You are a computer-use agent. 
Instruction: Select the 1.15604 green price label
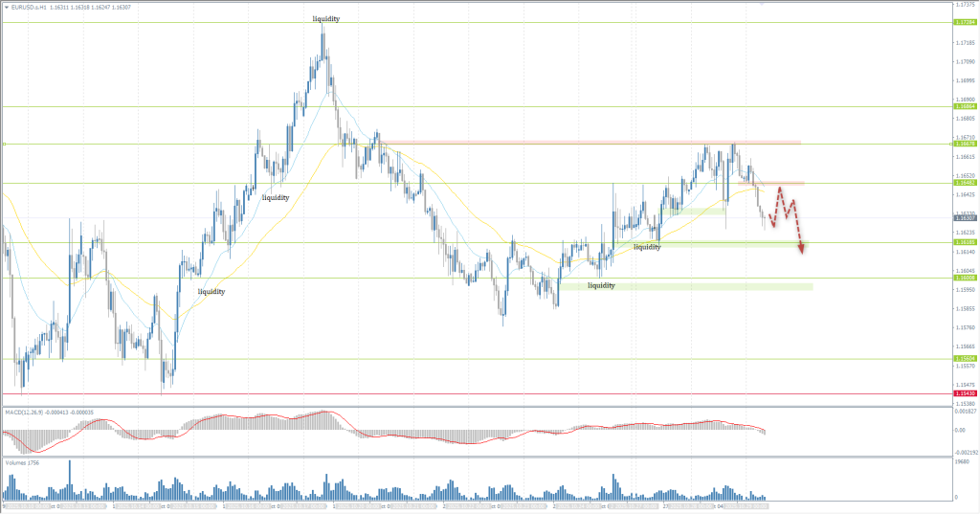pos(964,359)
